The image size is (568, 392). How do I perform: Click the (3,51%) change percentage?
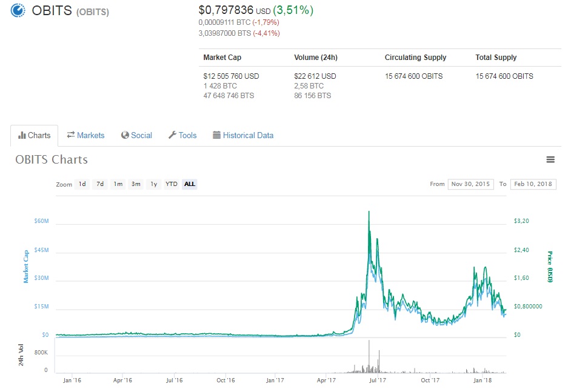click(293, 10)
